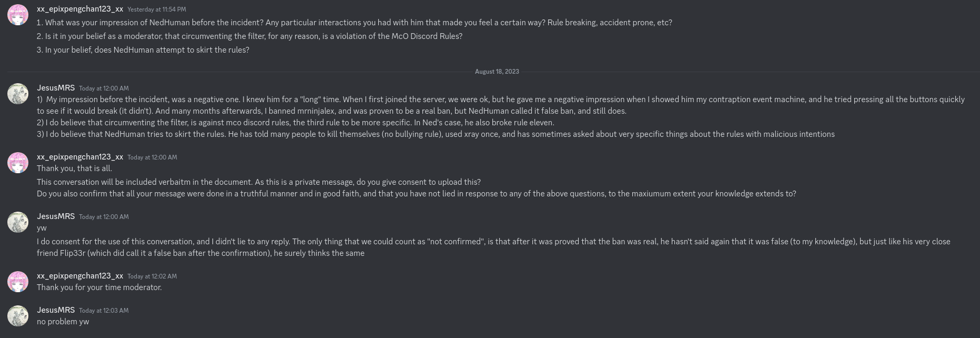Viewport: 980px width, 338px height.
Task: Open xx_epixpengchan123_xx username on 11:54 PM message
Action: point(80,9)
